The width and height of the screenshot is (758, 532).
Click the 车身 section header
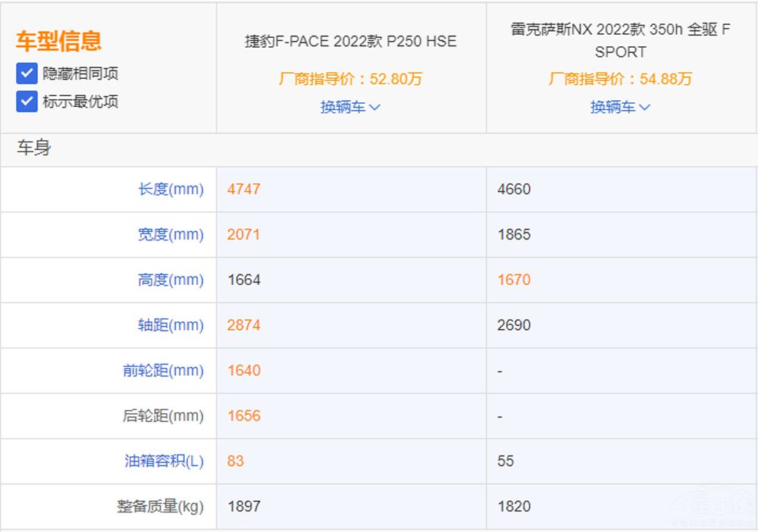point(34,149)
